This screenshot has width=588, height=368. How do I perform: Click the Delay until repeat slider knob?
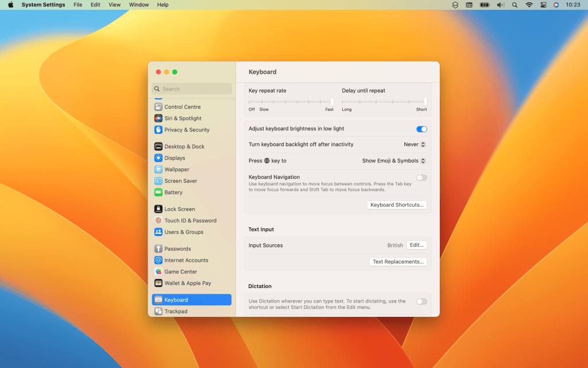coord(425,102)
